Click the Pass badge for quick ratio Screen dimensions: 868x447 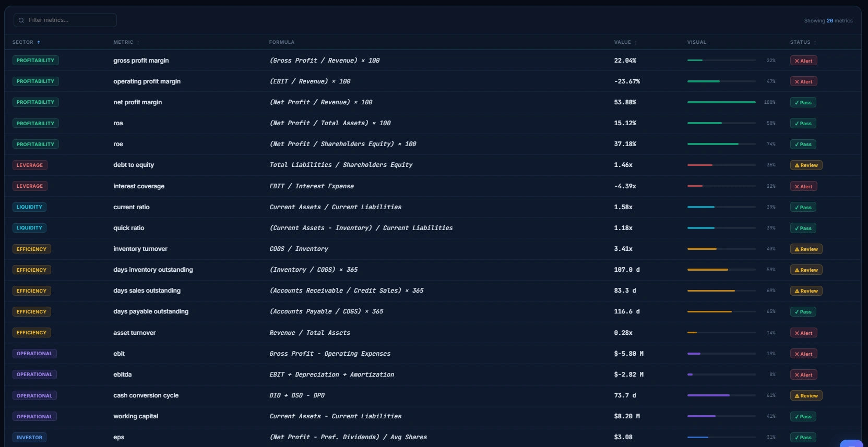(x=803, y=228)
